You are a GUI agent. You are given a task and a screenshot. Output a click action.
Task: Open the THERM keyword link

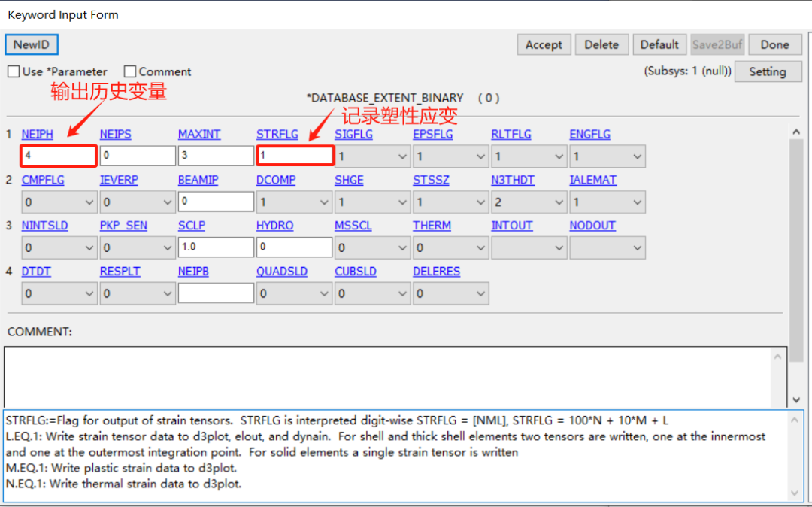[x=432, y=226]
